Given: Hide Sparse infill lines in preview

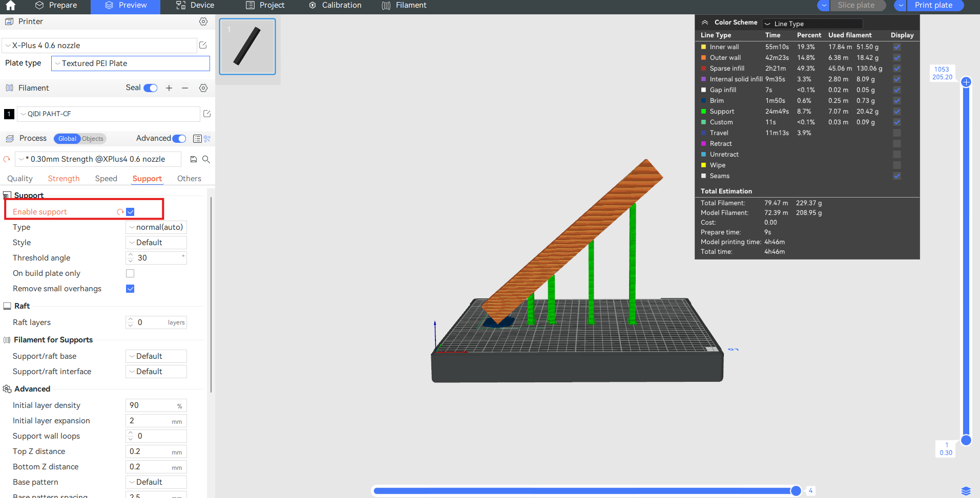Looking at the screenshot, I should click(x=896, y=69).
